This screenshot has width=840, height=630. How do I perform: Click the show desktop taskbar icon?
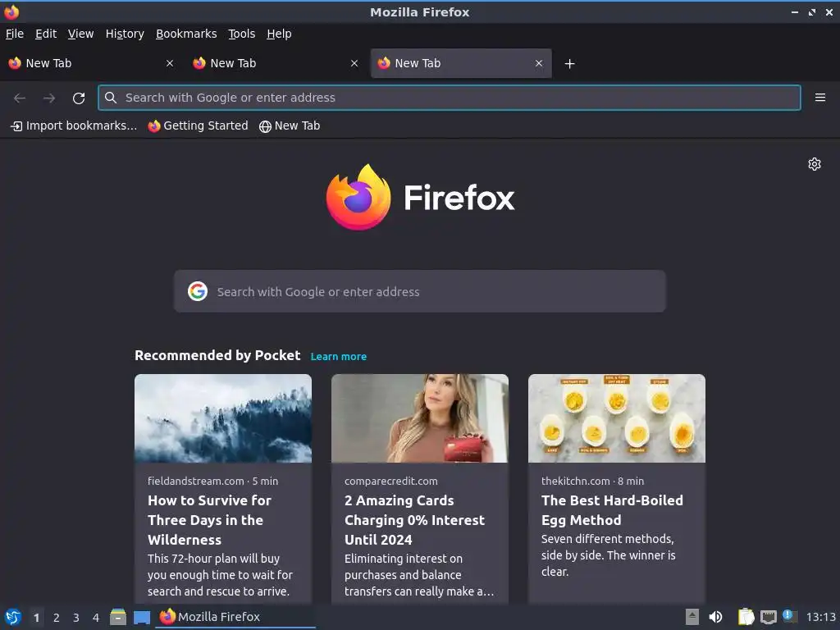click(x=142, y=618)
